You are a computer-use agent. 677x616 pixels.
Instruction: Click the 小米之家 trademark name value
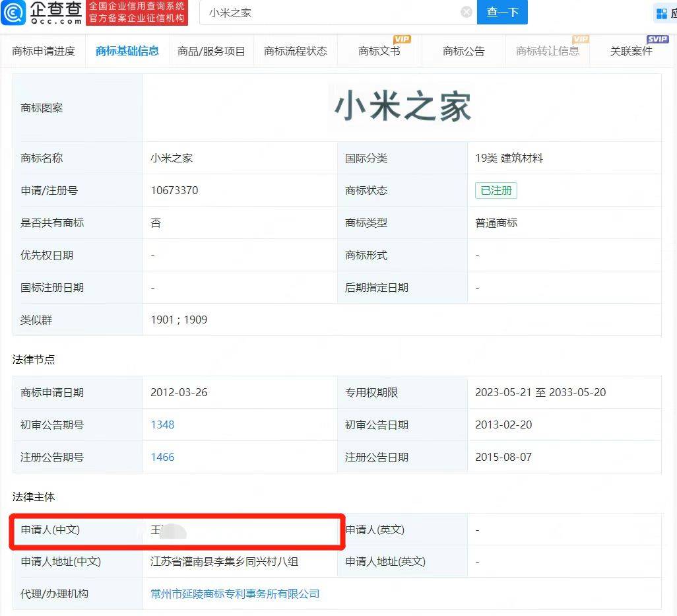pos(172,158)
